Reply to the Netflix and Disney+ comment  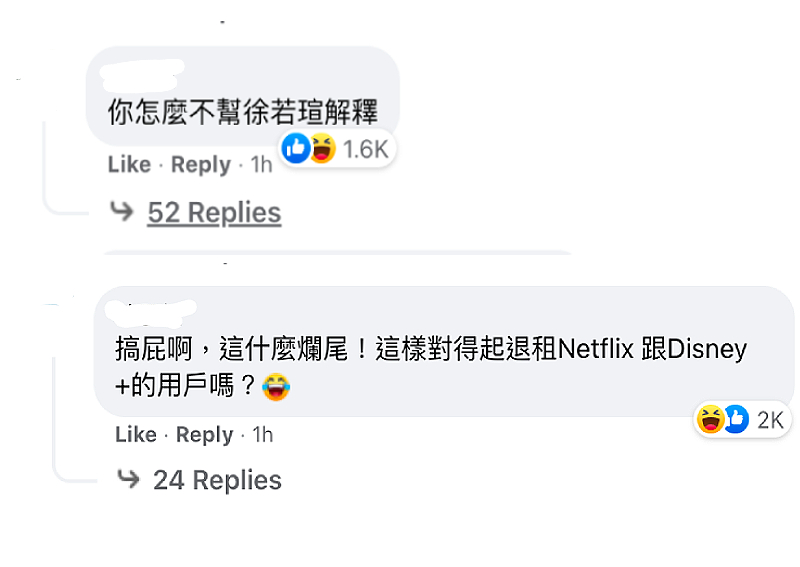(205, 434)
